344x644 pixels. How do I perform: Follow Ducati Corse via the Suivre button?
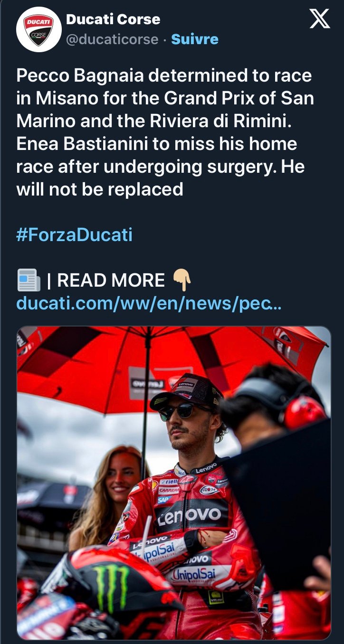click(195, 39)
